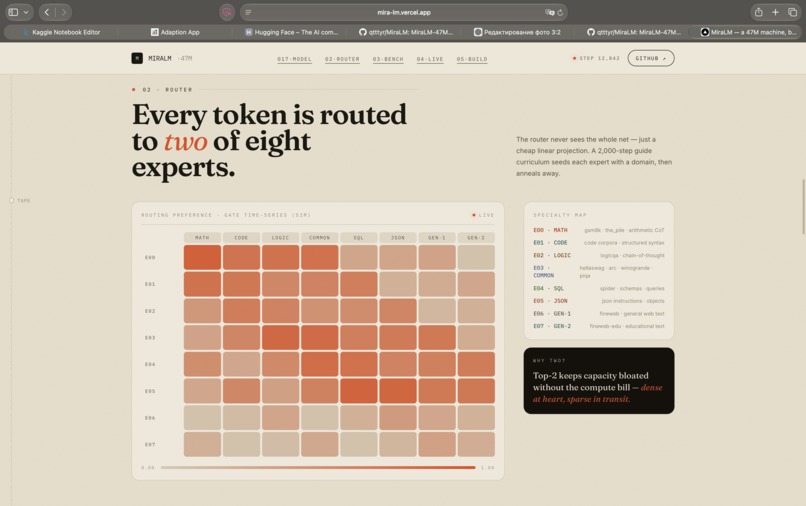Click the E00 row MATH heatmap cell
This screenshot has width=806, height=506.
(x=203, y=257)
